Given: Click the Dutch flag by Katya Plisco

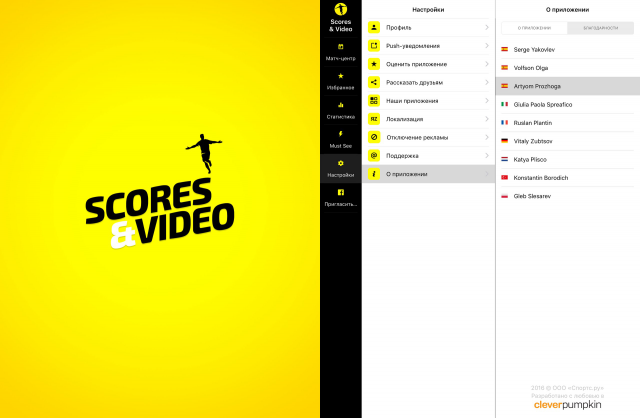Looking at the screenshot, I should pos(504,159).
